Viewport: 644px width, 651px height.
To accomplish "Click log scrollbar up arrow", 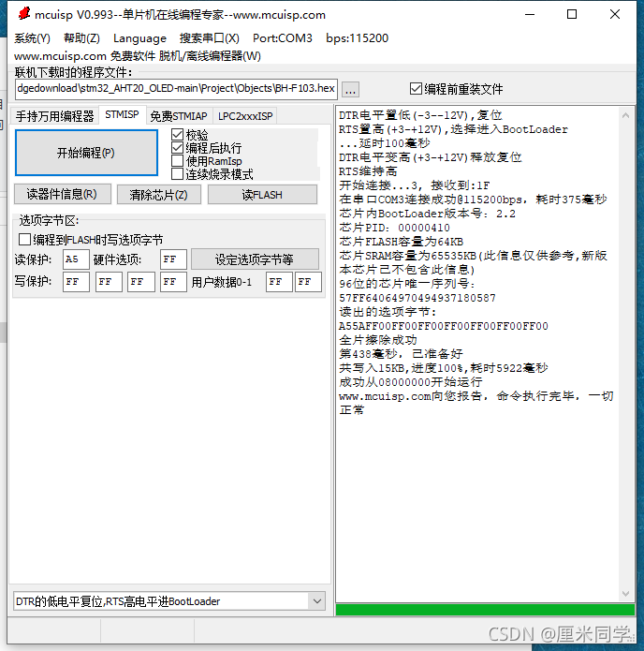I will coord(625,116).
